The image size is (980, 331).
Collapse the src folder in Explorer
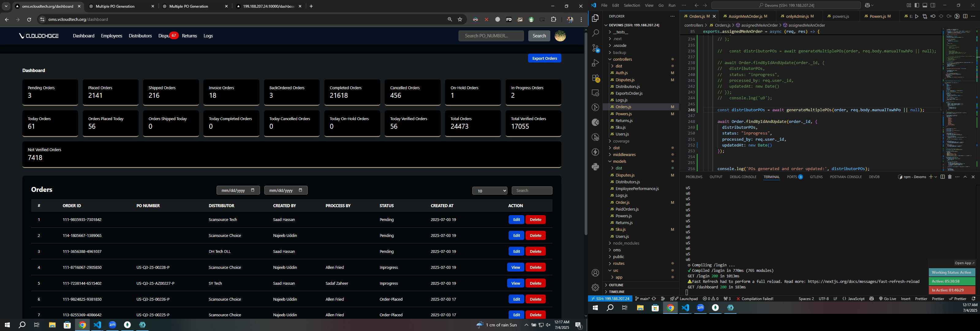coord(615,270)
